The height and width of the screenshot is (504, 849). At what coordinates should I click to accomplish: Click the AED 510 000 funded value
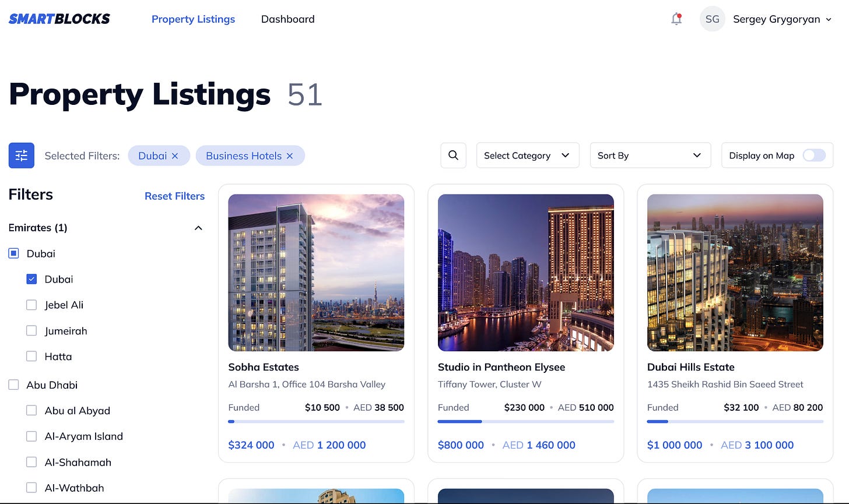(585, 407)
